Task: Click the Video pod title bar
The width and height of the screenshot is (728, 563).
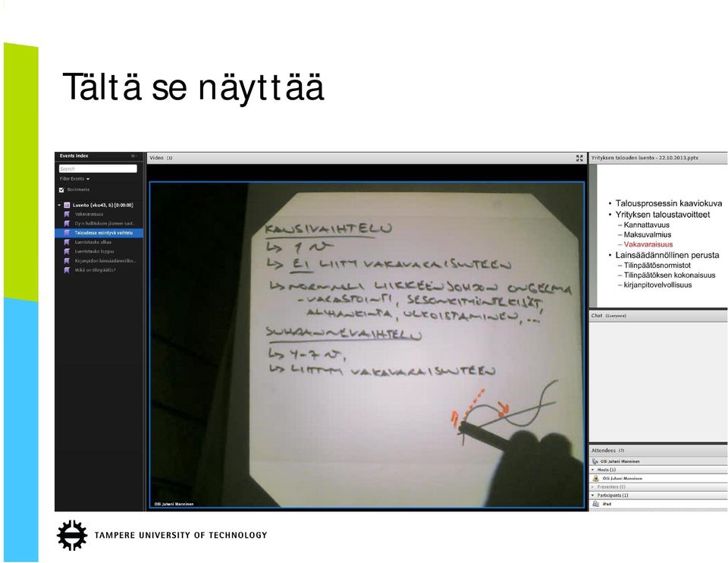Action: [367, 158]
